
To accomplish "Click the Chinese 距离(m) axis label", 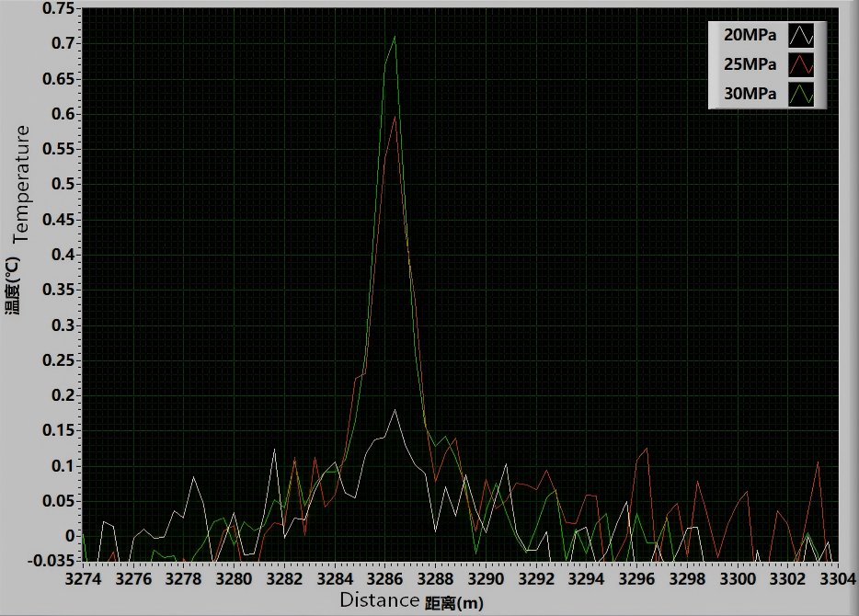I will 453,603.
